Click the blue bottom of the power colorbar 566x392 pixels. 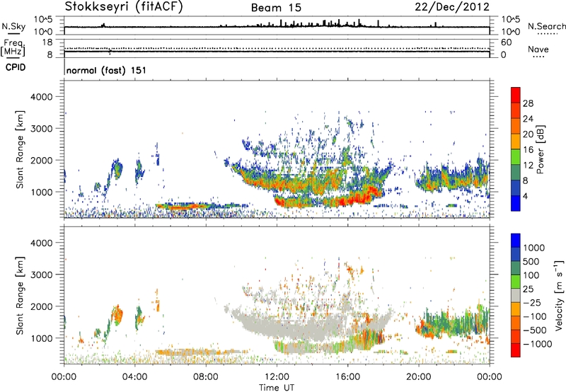point(516,203)
